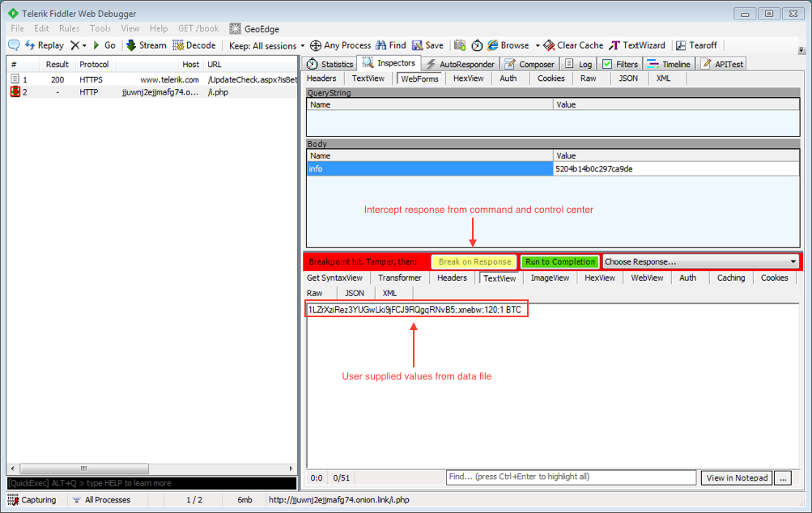Toggle Capturing in status bar
Image resolution: width=812 pixels, height=513 pixels.
pos(32,499)
